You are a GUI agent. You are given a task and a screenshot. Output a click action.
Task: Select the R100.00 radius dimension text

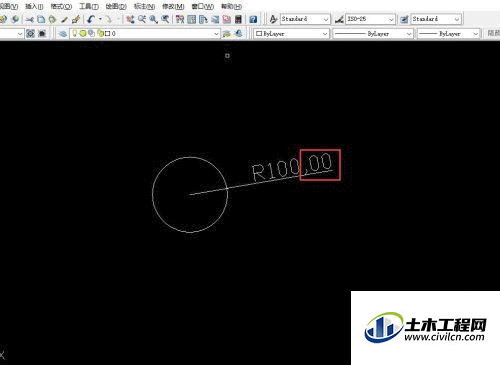(292, 167)
